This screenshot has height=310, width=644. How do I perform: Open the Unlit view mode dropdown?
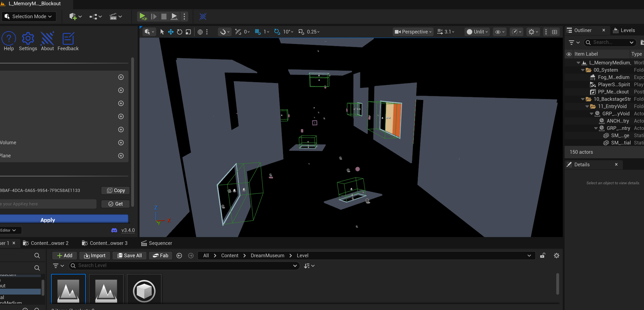pyautogui.click(x=477, y=32)
